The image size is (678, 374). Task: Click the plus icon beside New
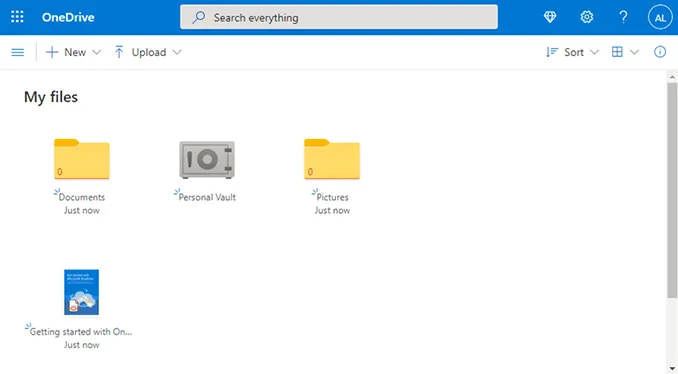coord(52,52)
